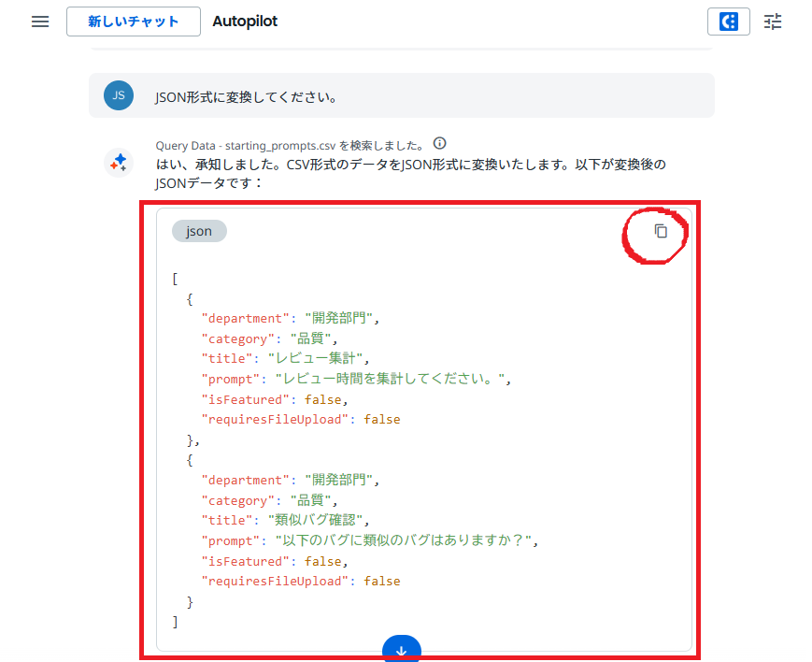Click the first "品質" category value
The width and height of the screenshot is (812, 662).
click(310, 338)
